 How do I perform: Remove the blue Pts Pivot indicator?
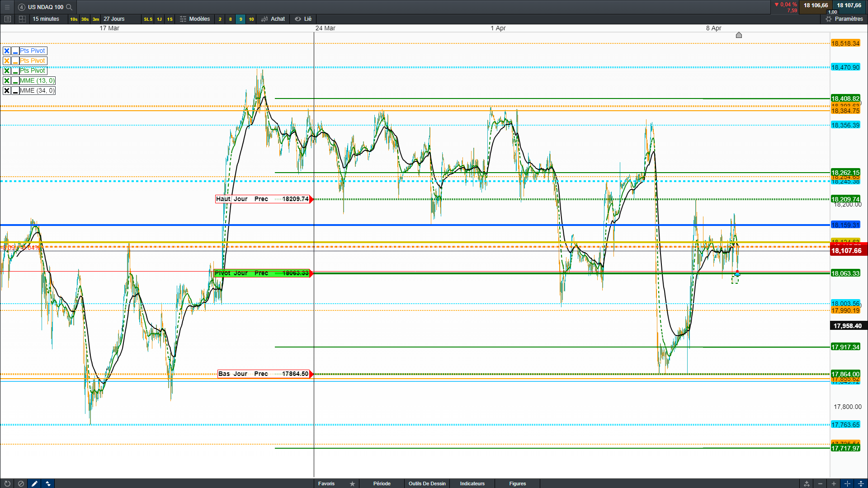[7, 51]
